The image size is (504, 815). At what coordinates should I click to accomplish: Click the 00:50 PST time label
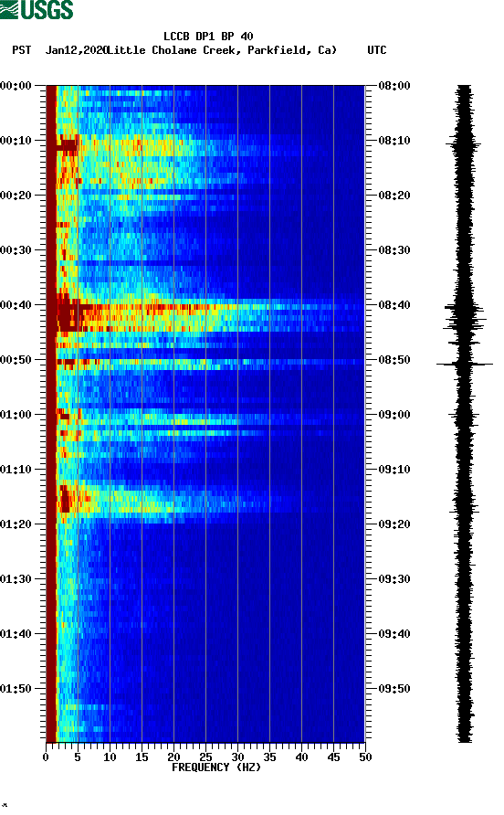(x=16, y=360)
